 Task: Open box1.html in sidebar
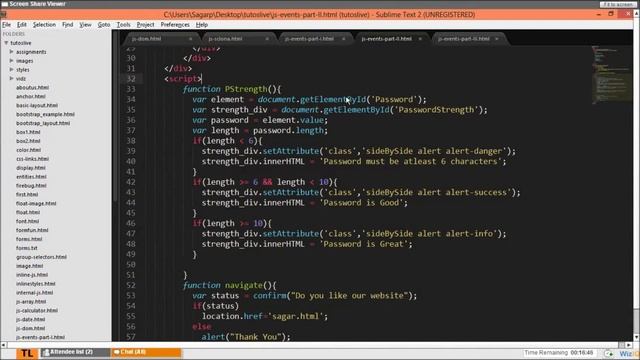click(x=28, y=132)
